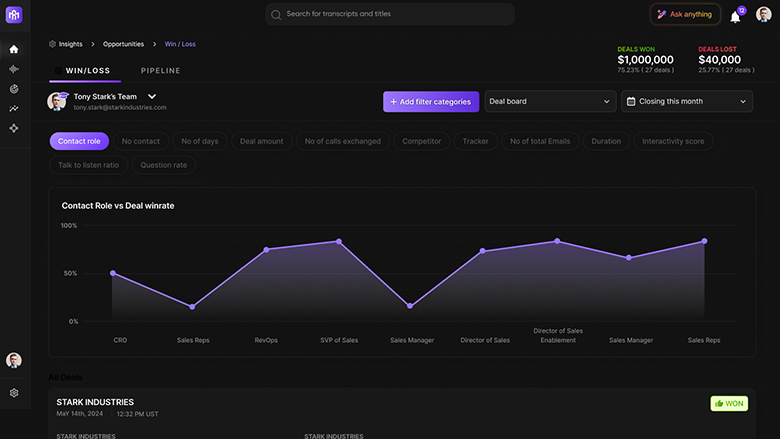Select the Question rate chip
This screenshot has width=780, height=439.
coord(164,165)
